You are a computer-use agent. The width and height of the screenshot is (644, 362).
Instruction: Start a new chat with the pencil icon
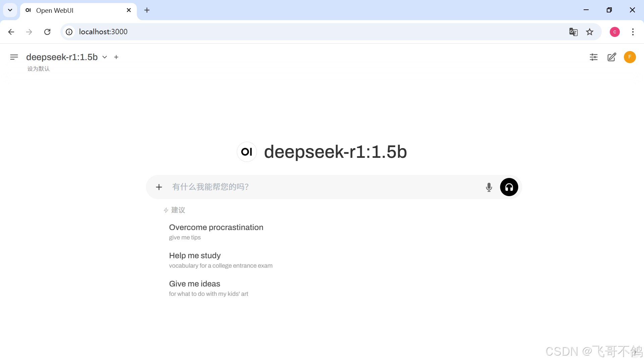coord(612,57)
